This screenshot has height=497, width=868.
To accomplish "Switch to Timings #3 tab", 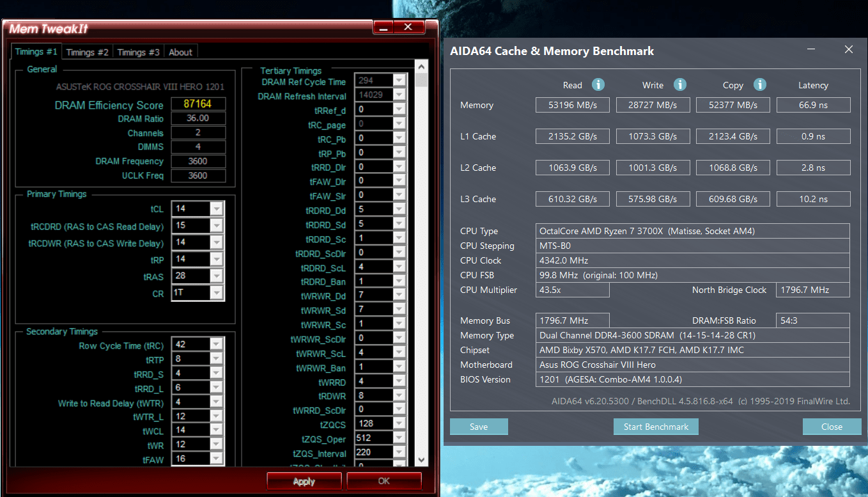I will (x=138, y=52).
